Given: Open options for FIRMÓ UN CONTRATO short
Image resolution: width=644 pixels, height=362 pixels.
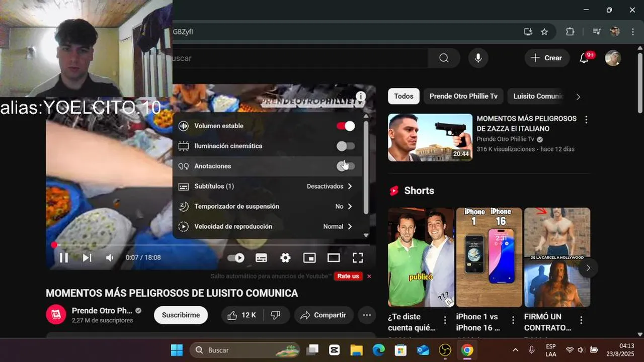Looking at the screenshot, I should coord(581,320).
